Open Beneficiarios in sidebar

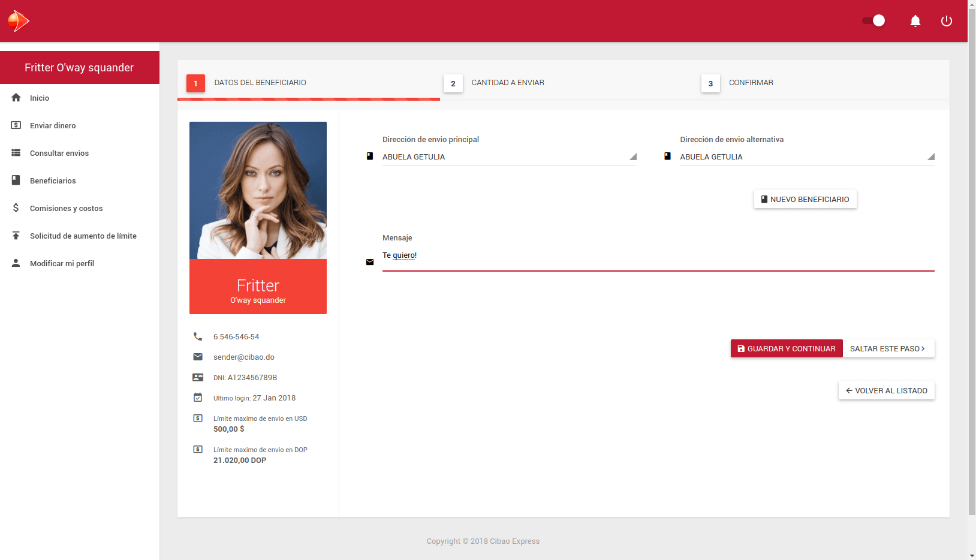[80, 180]
